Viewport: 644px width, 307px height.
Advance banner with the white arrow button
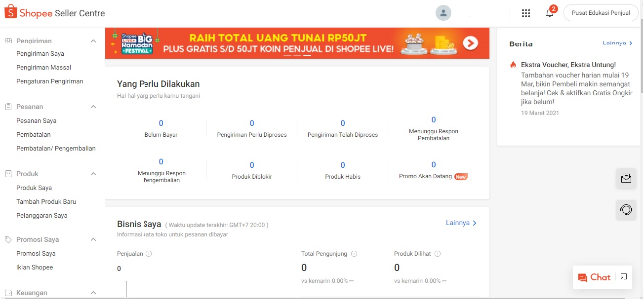pos(470,43)
